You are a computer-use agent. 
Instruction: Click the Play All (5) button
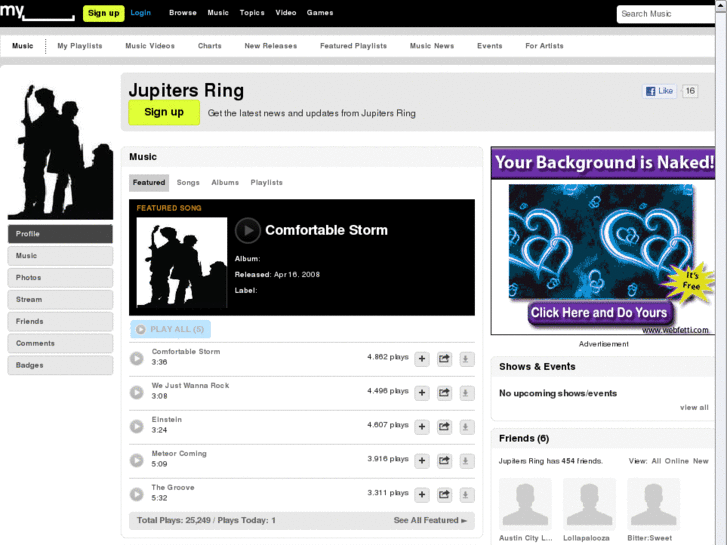171,329
